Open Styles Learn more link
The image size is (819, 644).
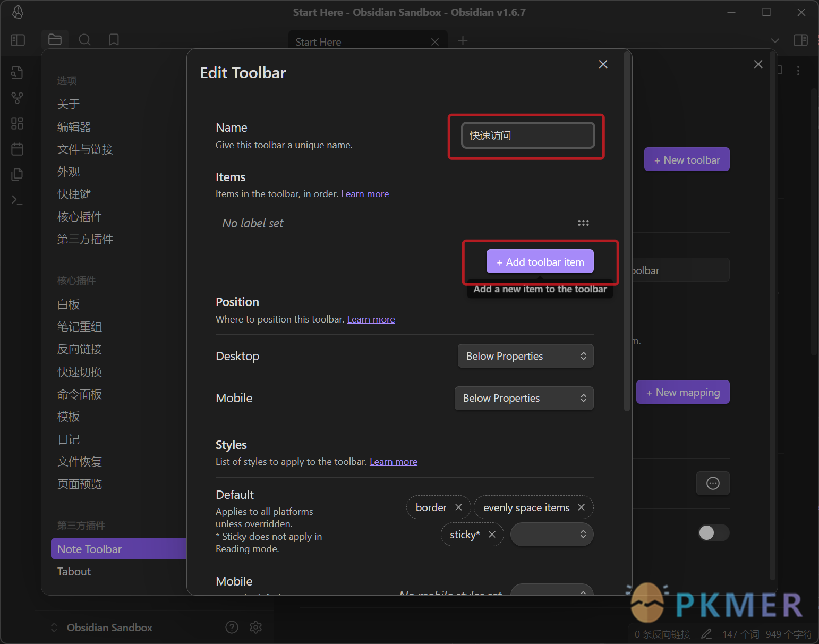[x=394, y=462]
